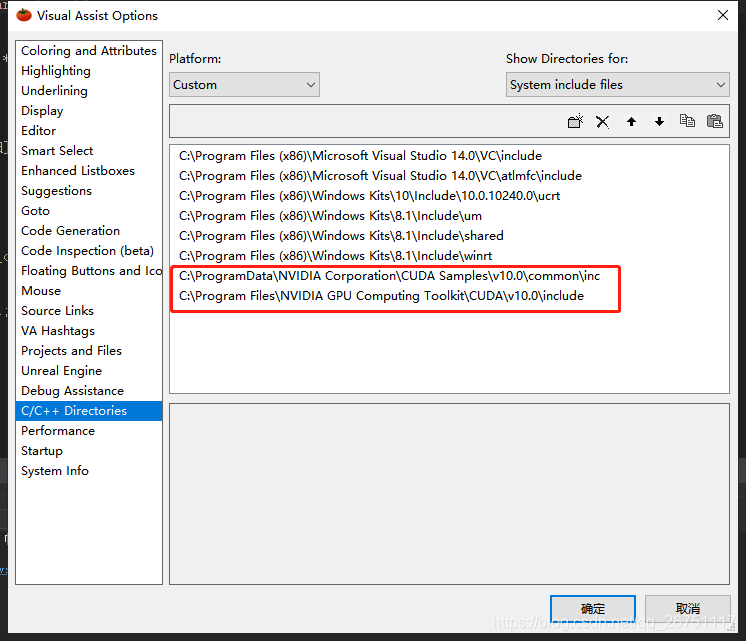Select Windows Kits 10.0.10240.0\ucrt path
The image size is (746, 641).
point(369,196)
